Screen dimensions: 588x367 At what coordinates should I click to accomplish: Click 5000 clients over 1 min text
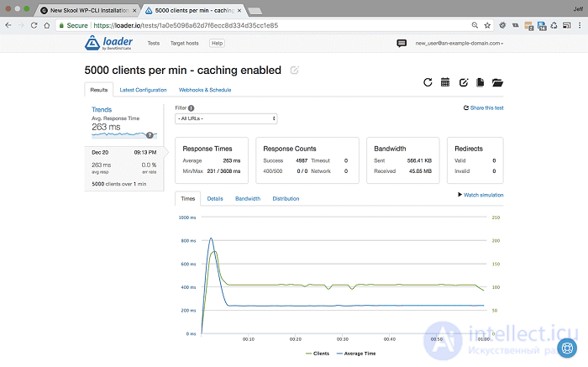coord(119,184)
